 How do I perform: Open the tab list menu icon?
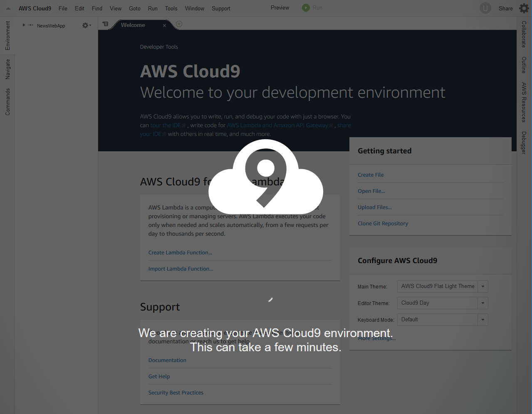click(x=105, y=24)
